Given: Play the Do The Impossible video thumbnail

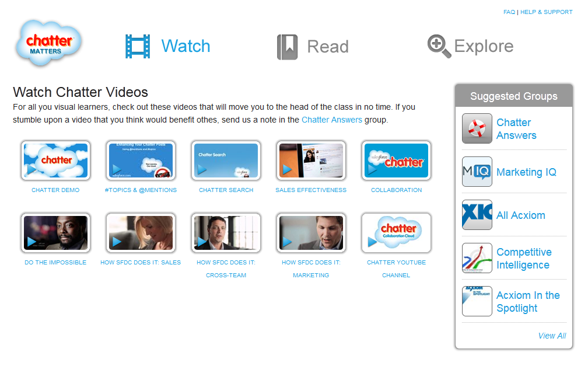Looking at the screenshot, I should pos(55,233).
